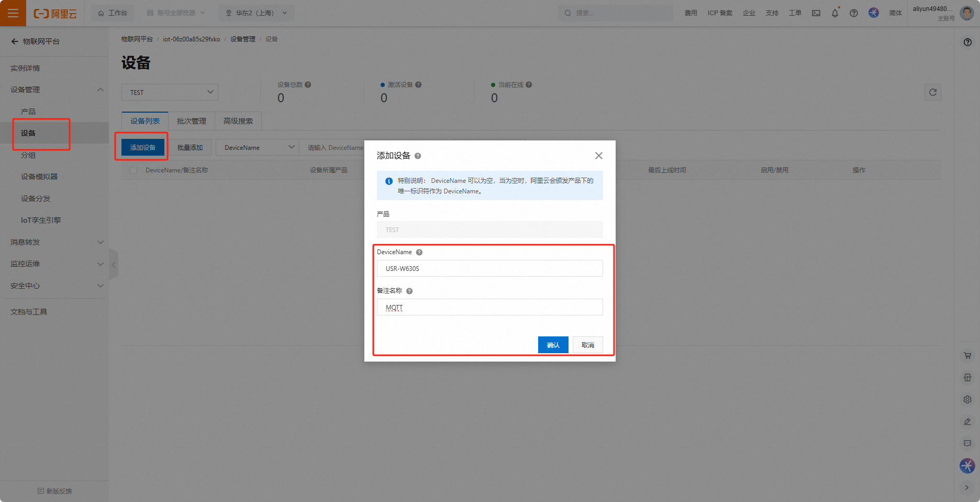
Task: Open the 华东2（上海） region selector
Action: coord(257,13)
